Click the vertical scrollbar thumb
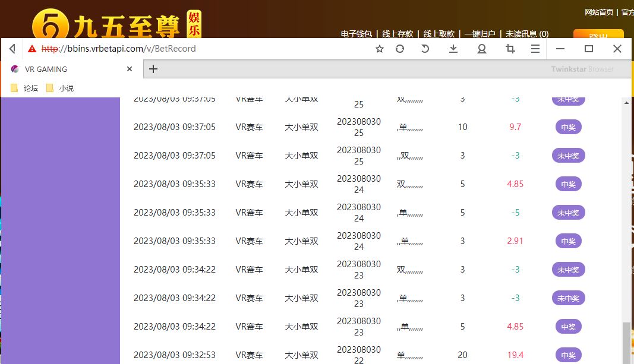Screen dimensions: 634x364 click(626, 343)
